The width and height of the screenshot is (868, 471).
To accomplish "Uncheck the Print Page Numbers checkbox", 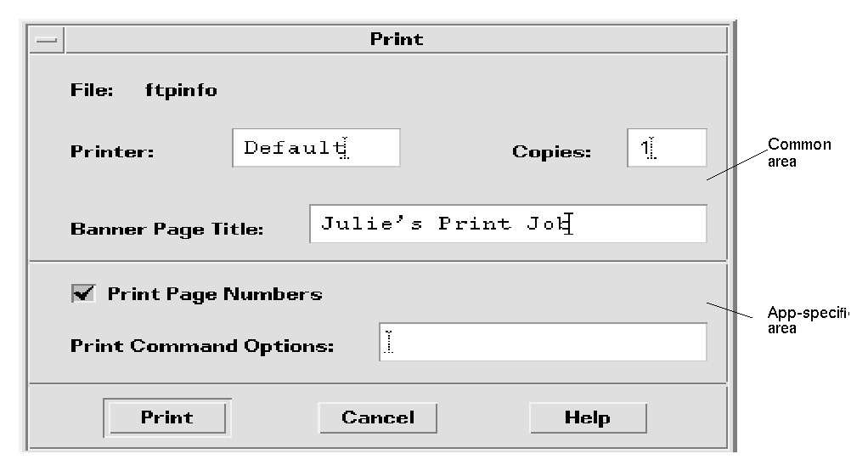I will [x=84, y=293].
